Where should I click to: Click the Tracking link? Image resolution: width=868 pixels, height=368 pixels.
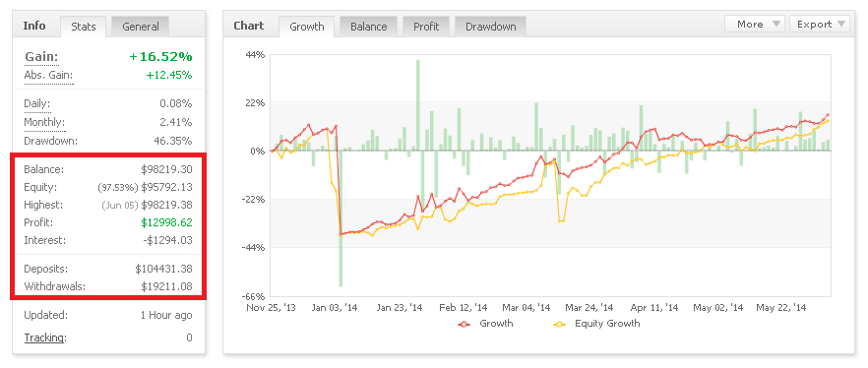click(x=45, y=337)
